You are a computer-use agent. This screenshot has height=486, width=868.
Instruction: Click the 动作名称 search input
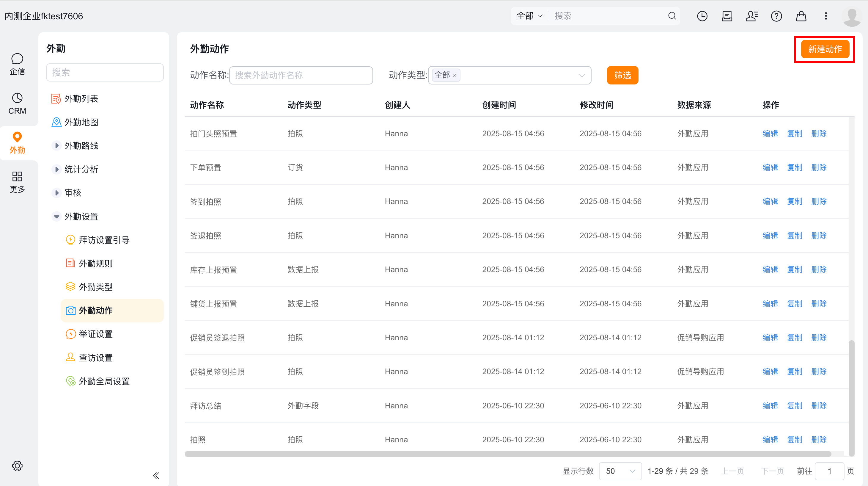301,75
